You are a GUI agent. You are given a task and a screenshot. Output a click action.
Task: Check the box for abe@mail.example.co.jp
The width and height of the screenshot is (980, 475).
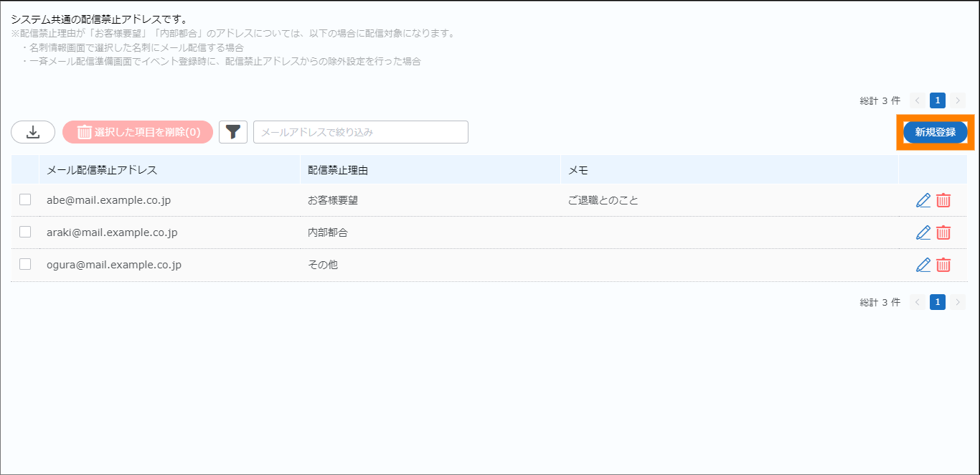(x=25, y=200)
